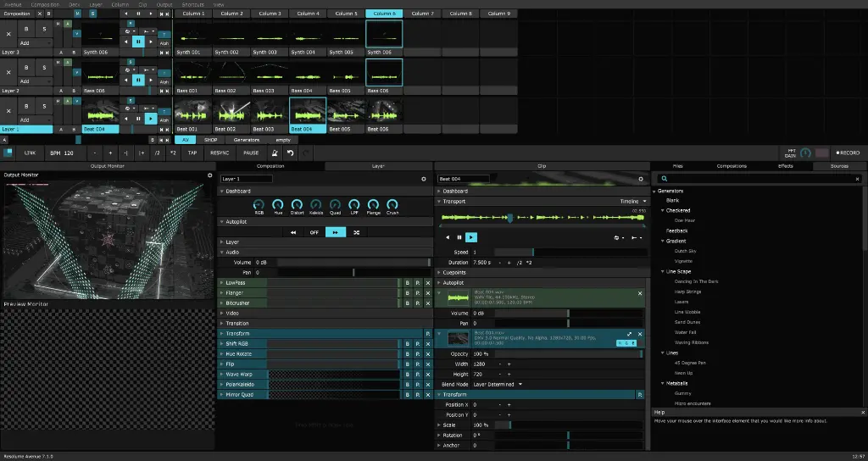Open the clip panel settings gear
This screenshot has width=868, height=461.
[x=642, y=179]
